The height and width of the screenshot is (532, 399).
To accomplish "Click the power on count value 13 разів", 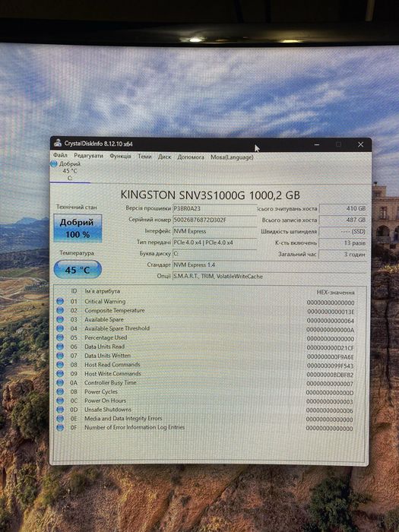I will point(343,243).
